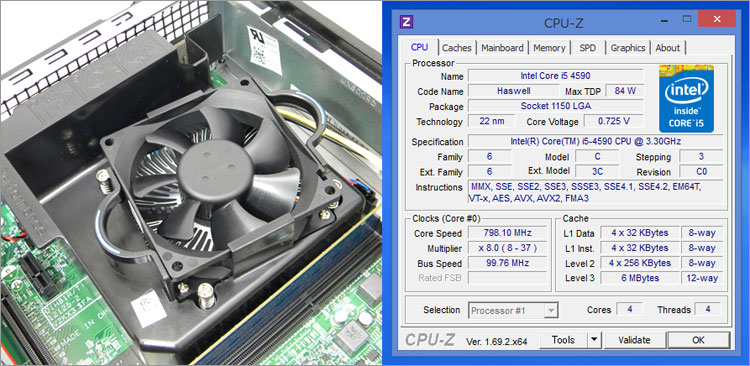Screen dimensions: 750x366
Task: Click the Core Speed value 798.10 MHz
Action: tap(507, 233)
